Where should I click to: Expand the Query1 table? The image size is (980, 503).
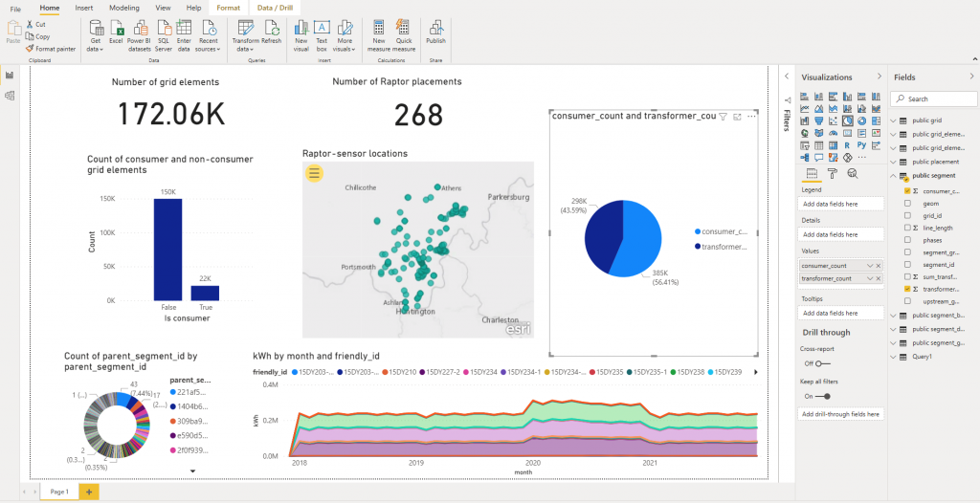tap(893, 358)
